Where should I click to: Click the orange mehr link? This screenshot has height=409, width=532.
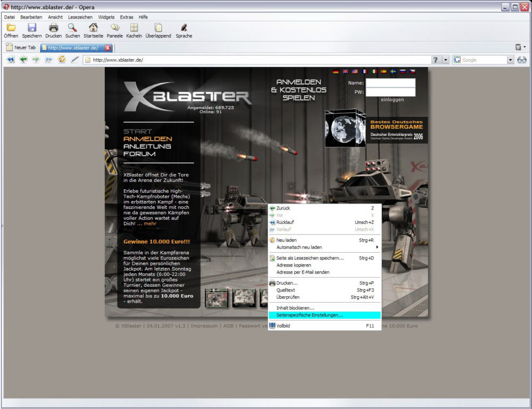click(x=149, y=223)
